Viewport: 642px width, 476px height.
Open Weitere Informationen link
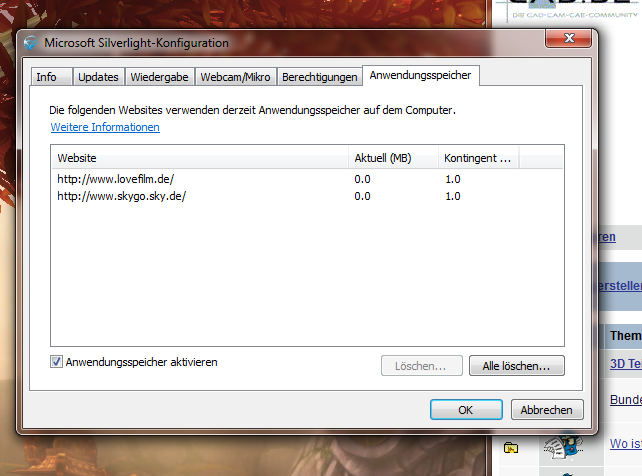(105, 127)
